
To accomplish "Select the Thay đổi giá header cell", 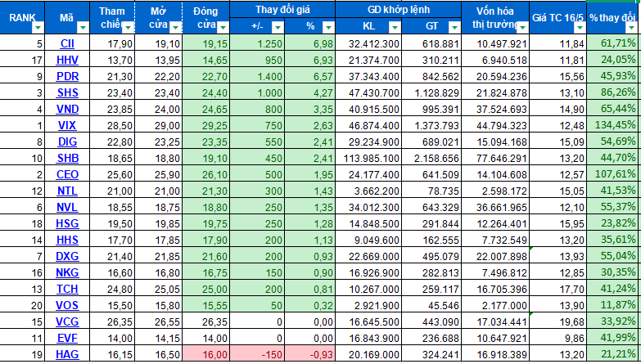I will 282,10.
